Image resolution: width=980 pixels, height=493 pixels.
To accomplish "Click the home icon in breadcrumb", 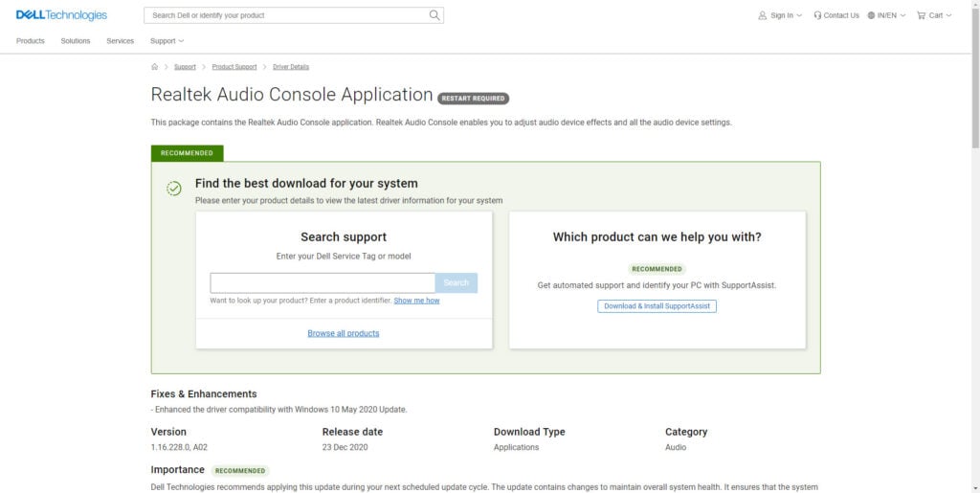I will 155,67.
